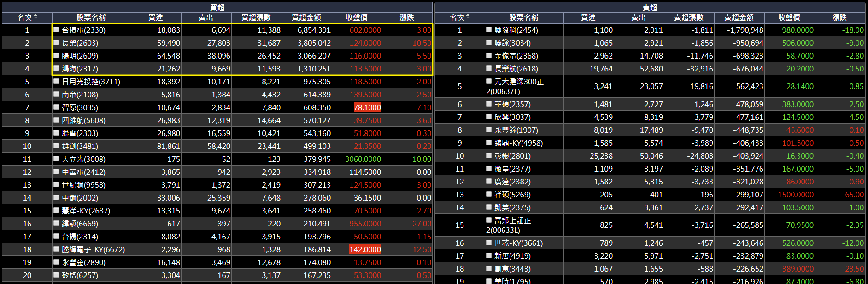
Task: Tick checkbox for 南帝(2108)
Action: (x=56, y=94)
